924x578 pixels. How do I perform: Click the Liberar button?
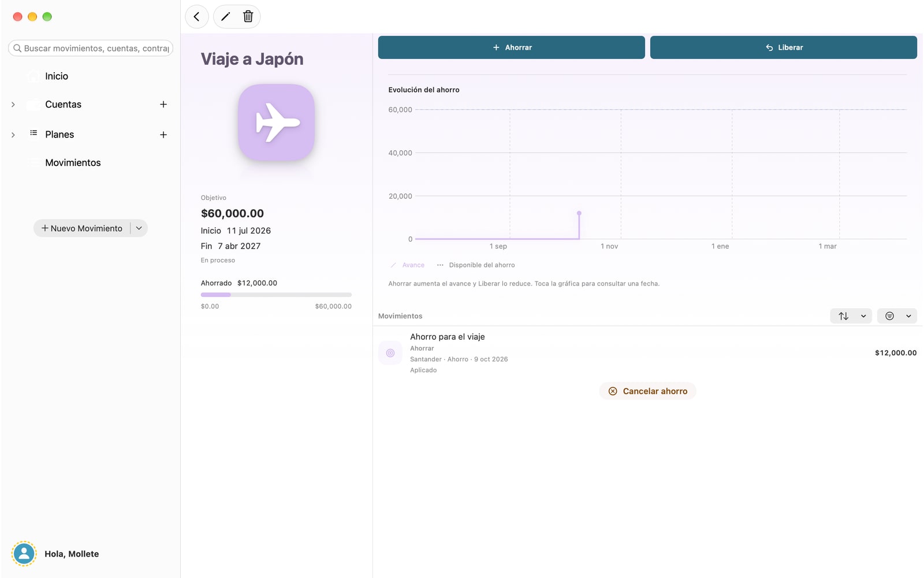[784, 47]
